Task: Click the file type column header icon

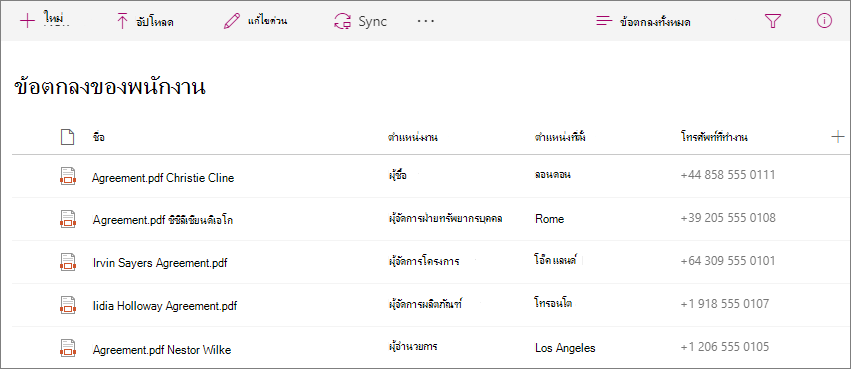Action: tap(67, 137)
